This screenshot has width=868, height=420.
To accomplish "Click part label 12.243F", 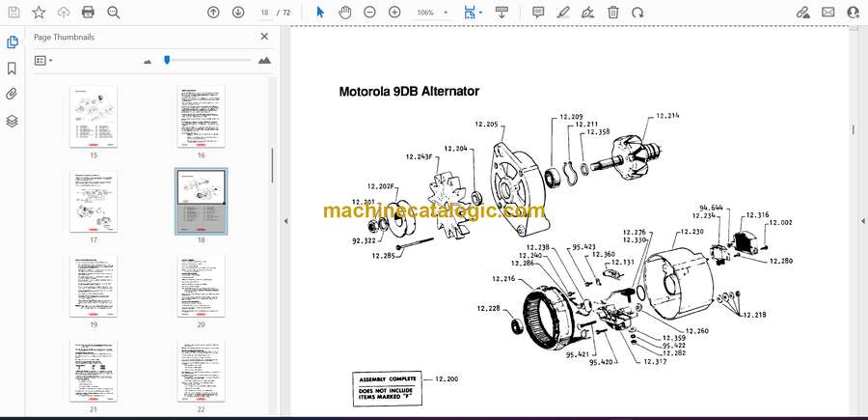I will tap(420, 156).
